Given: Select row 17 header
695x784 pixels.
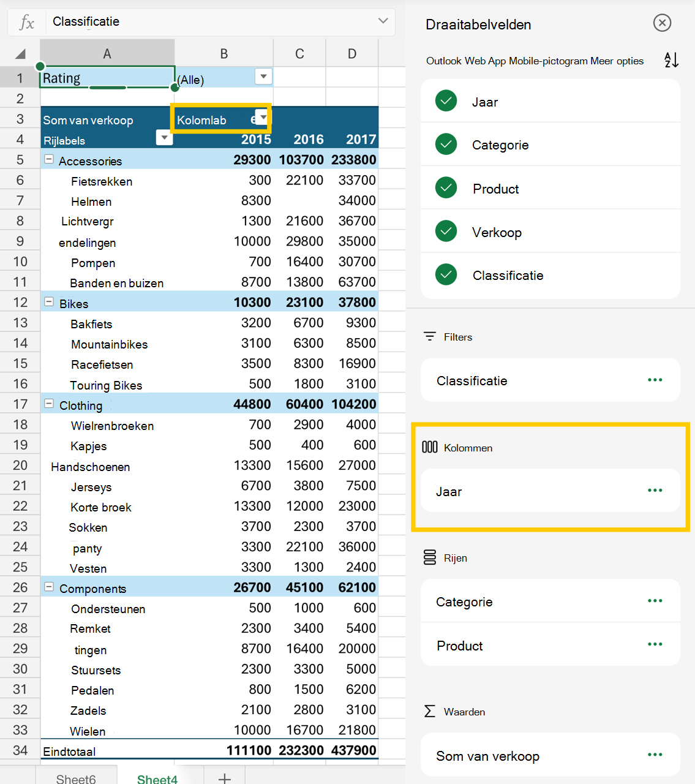Looking at the screenshot, I should [x=20, y=404].
